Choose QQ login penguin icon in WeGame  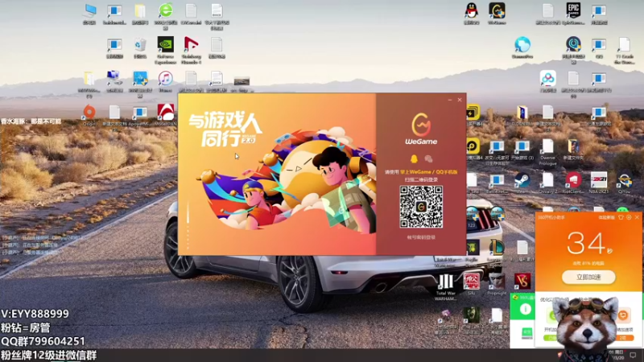(x=414, y=158)
